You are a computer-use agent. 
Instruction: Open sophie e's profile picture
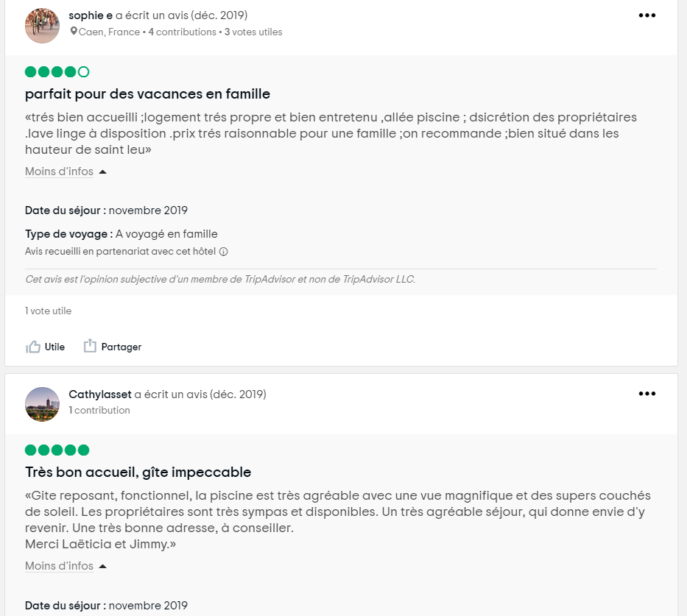(x=42, y=26)
